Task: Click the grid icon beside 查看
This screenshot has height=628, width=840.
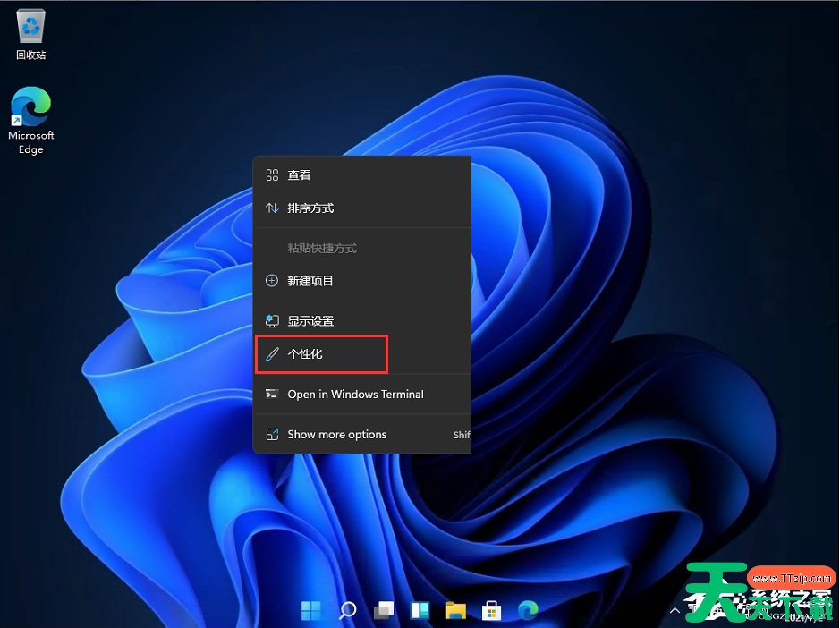Action: click(271, 175)
